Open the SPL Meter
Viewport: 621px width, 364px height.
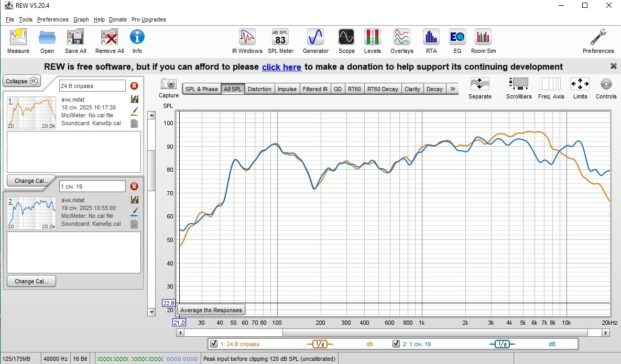click(280, 41)
